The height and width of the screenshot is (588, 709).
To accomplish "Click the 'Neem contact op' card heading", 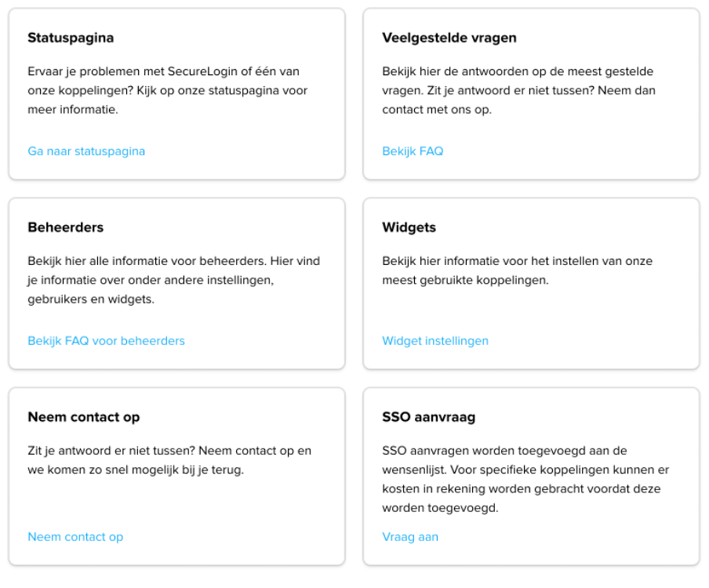I will coord(84,417).
